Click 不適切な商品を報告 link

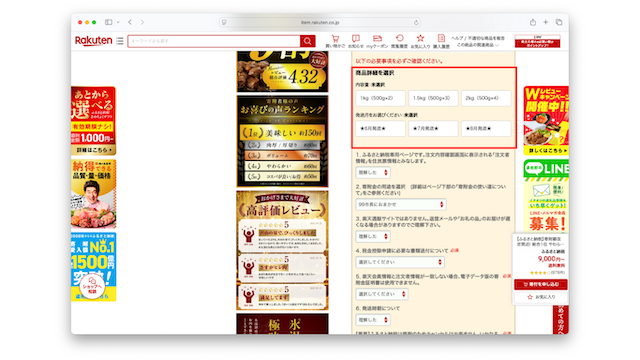[x=486, y=38]
